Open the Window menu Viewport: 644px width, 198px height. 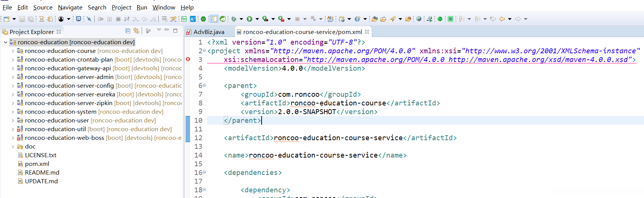(x=164, y=7)
